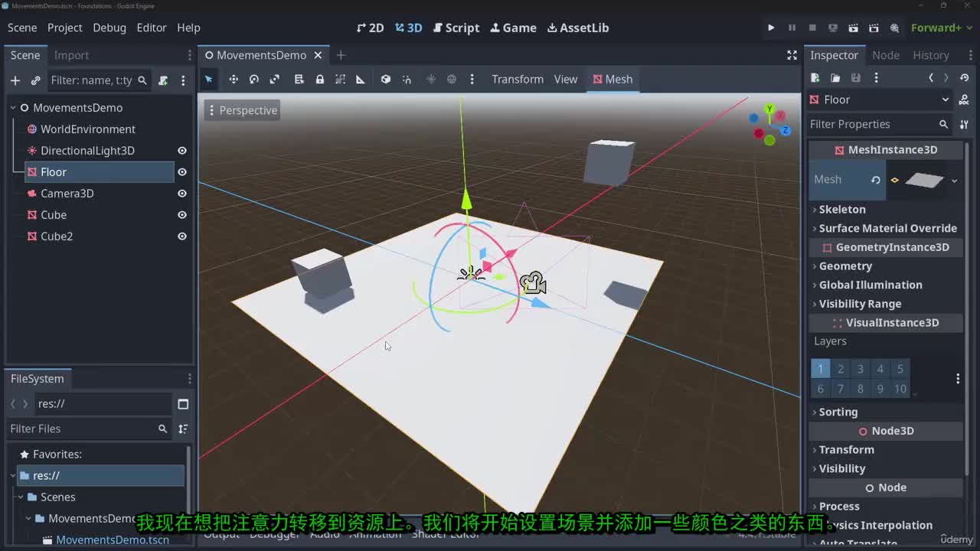Lock the selected node

(320, 80)
